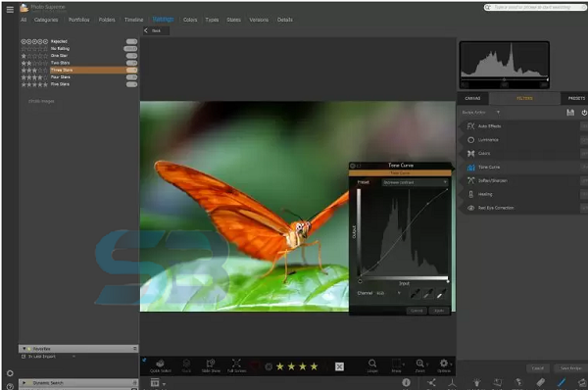Open the Canvas tab in right panel
Screen dimensions: 588x390
click(472, 98)
